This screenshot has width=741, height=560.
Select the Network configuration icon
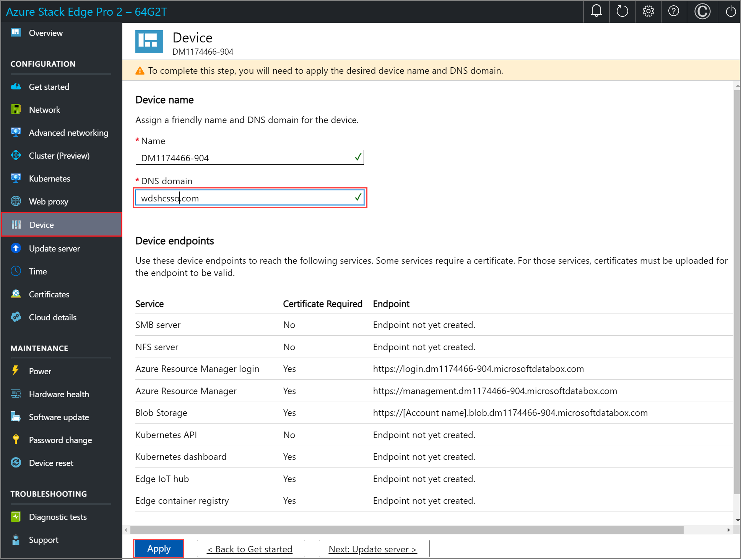click(x=16, y=109)
